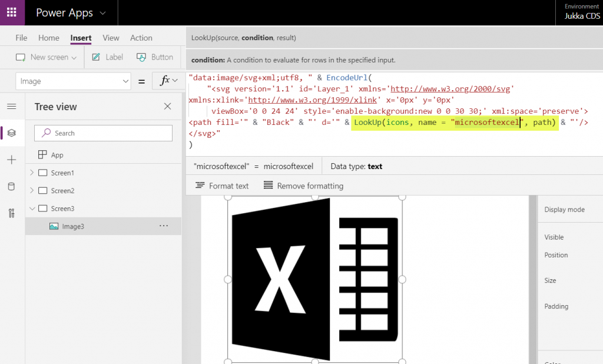Click the w3.org/1999/xlink link in formula
This screenshot has height=364, width=603.
[312, 100]
